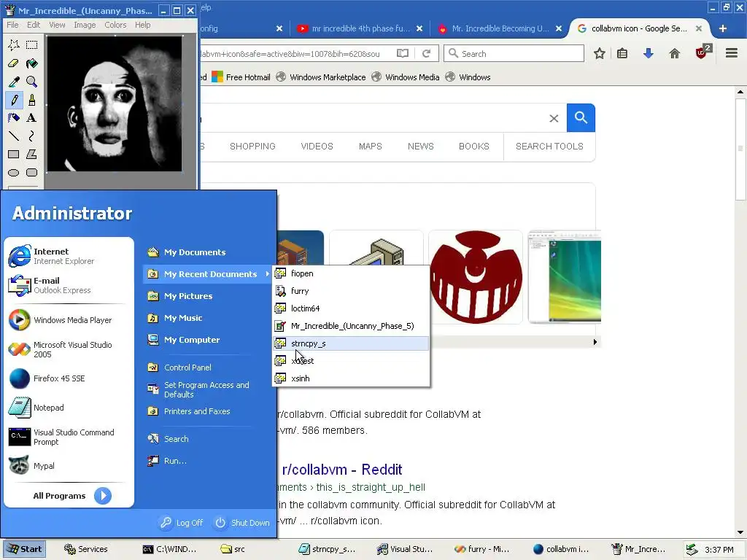
Task: Select the Rectangle shape tool in Paint
Action: (x=14, y=155)
